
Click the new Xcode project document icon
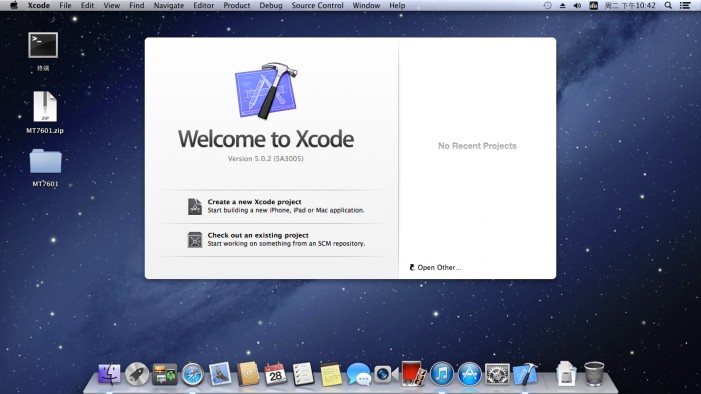pyautogui.click(x=195, y=207)
